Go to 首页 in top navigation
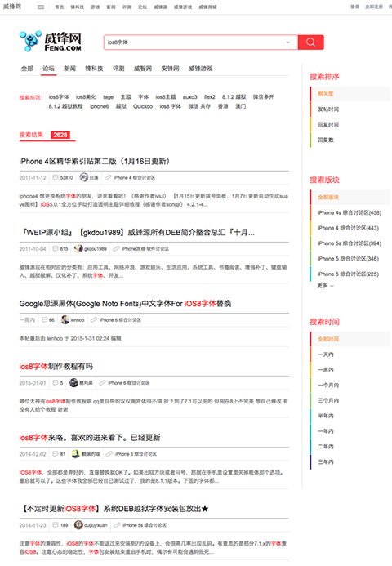The height and width of the screenshot is (566, 392). tap(59, 7)
